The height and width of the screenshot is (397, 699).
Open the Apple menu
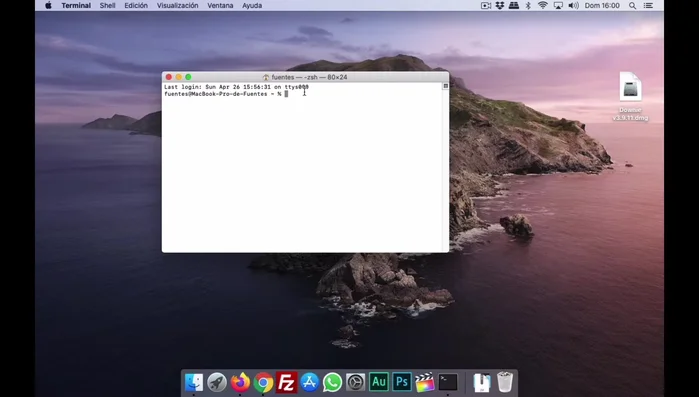pyautogui.click(x=48, y=5)
